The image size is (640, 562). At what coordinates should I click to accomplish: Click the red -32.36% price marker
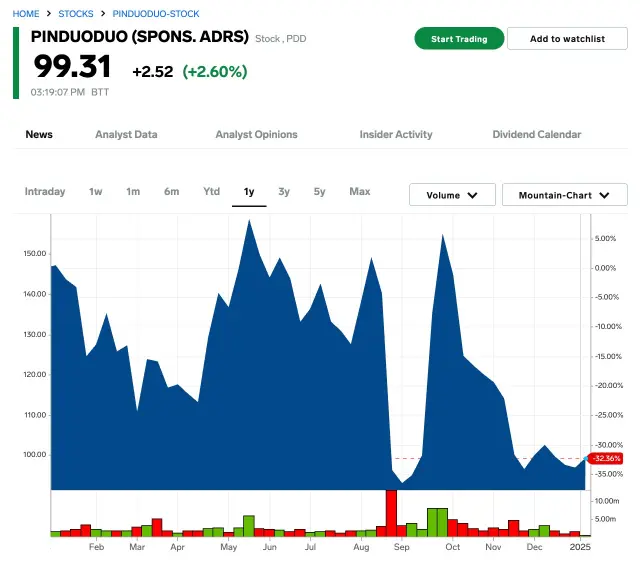(x=606, y=458)
